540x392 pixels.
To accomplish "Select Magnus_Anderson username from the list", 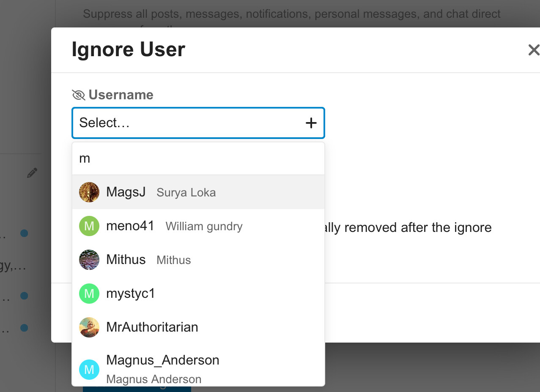I will coord(163,360).
